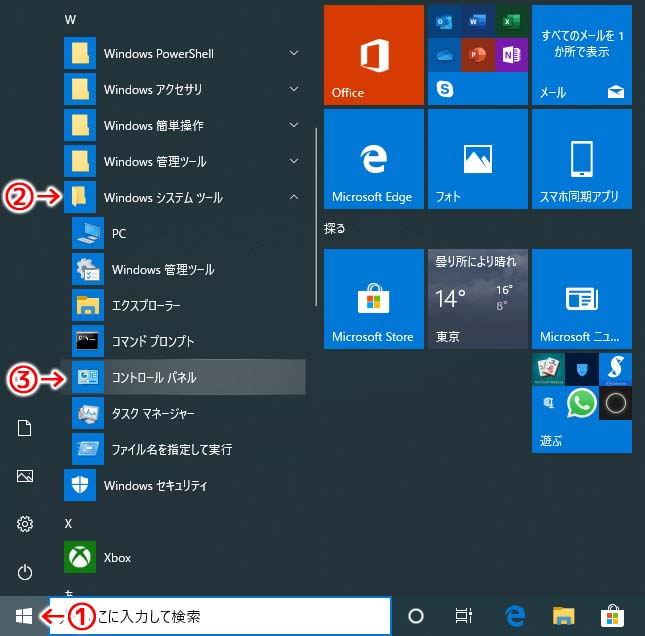
Task: Jump to the W letter heading
Action: point(70,19)
